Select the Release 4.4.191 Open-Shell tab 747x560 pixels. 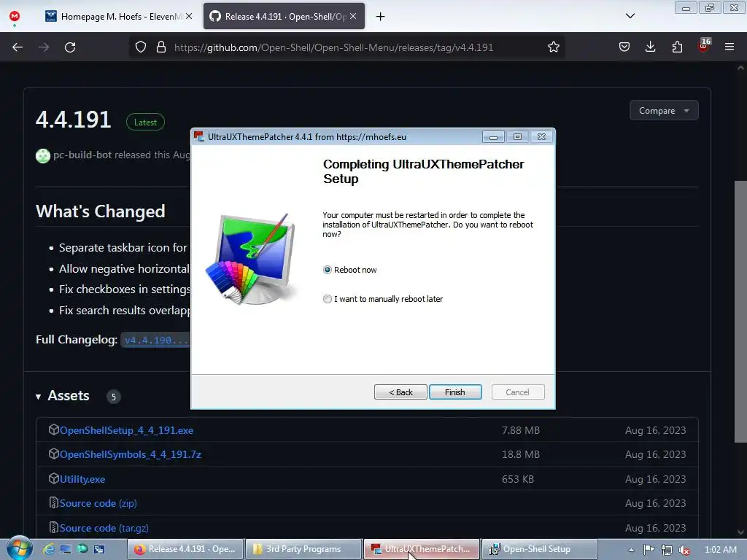(x=284, y=16)
